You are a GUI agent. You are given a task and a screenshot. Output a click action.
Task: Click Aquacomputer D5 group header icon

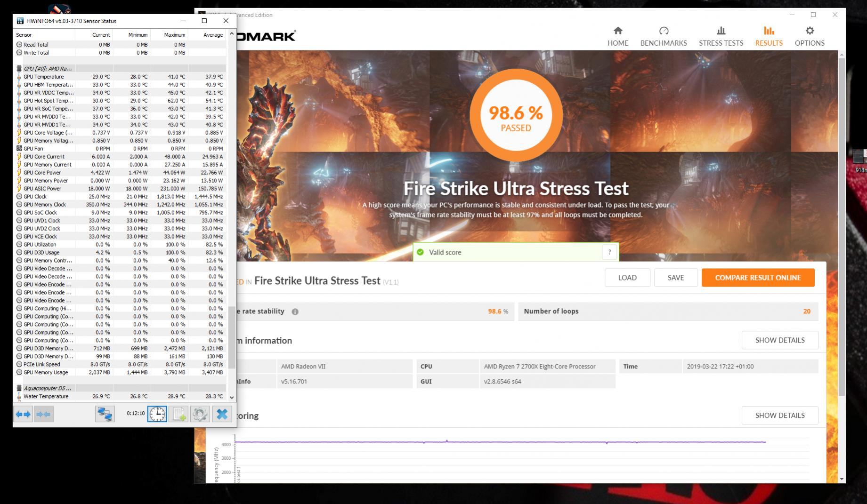tap(19, 388)
